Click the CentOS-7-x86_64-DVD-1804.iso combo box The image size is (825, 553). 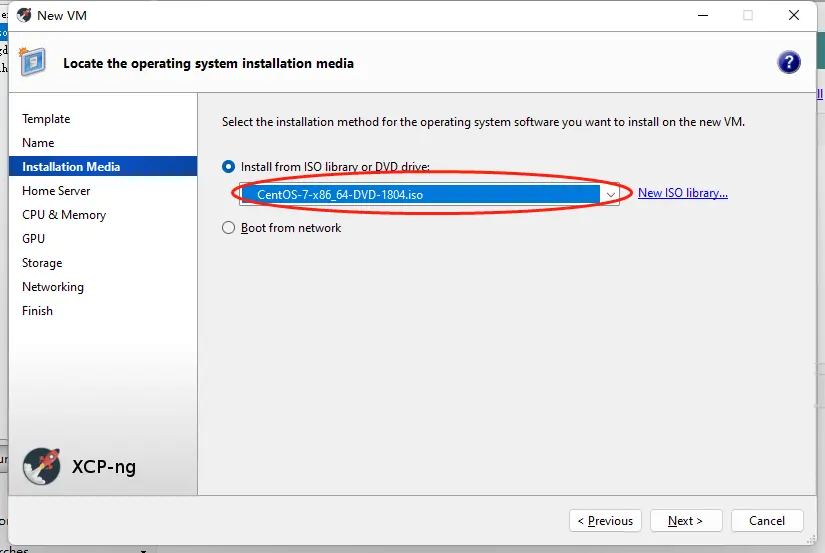point(429,195)
